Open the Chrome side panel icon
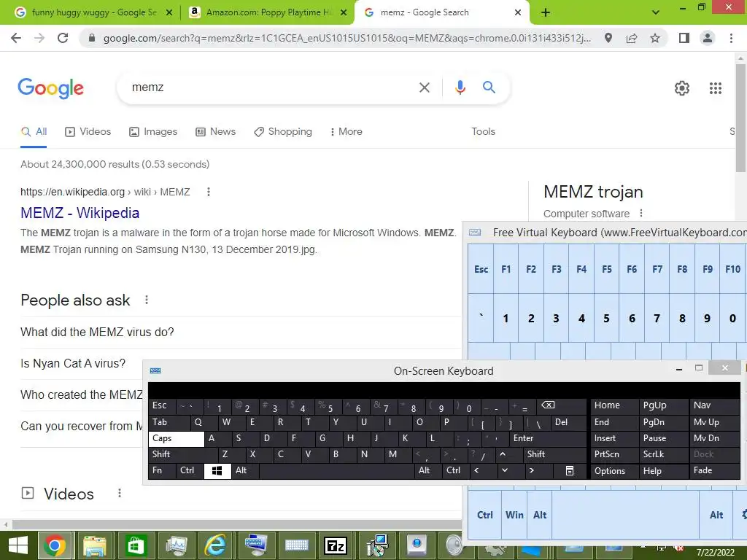The image size is (747, 560). pos(684,38)
